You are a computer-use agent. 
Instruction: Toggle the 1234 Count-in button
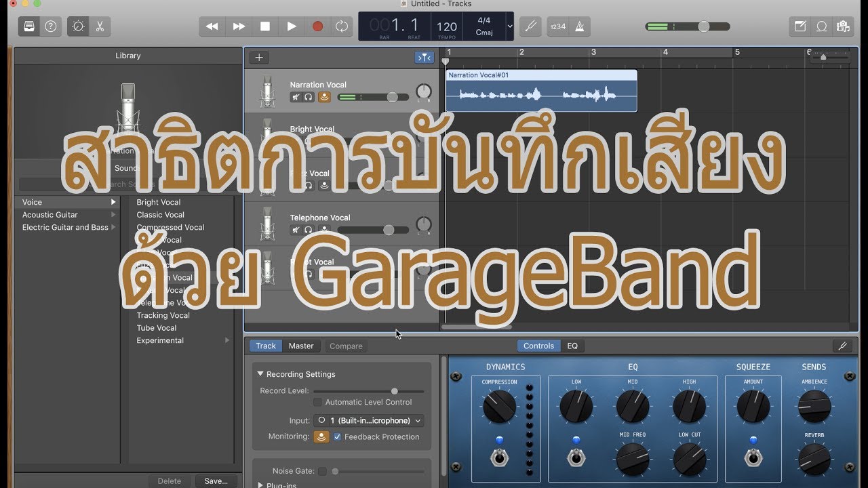[557, 26]
